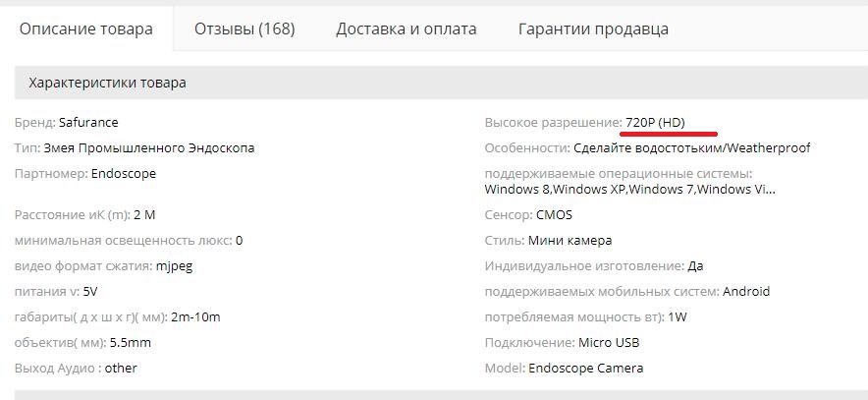
Task: Click the Android mobile system value
Action: 746,291
